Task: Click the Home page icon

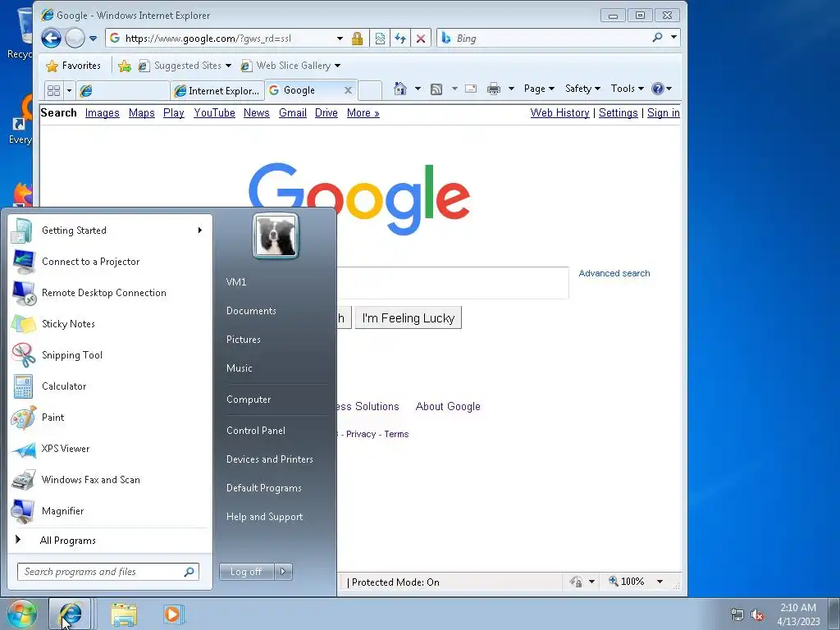Action: coord(399,89)
